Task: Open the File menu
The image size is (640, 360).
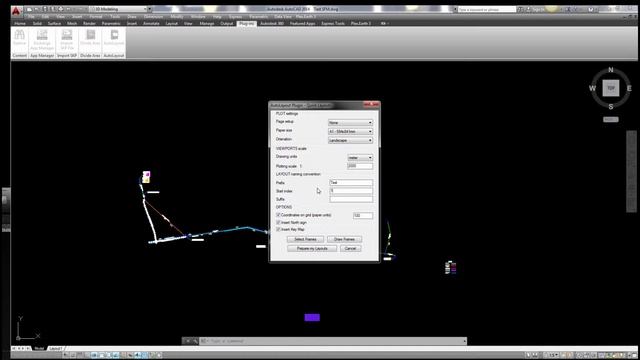Action: point(31,17)
